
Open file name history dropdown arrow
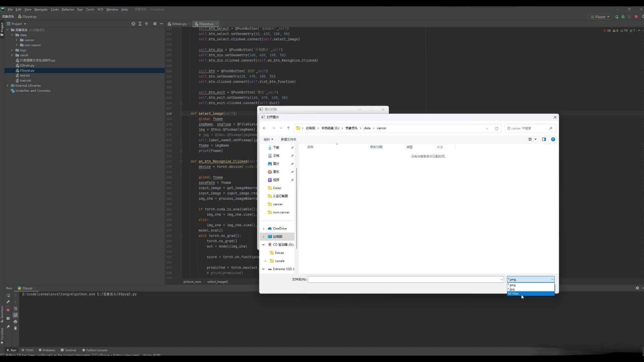(x=501, y=279)
